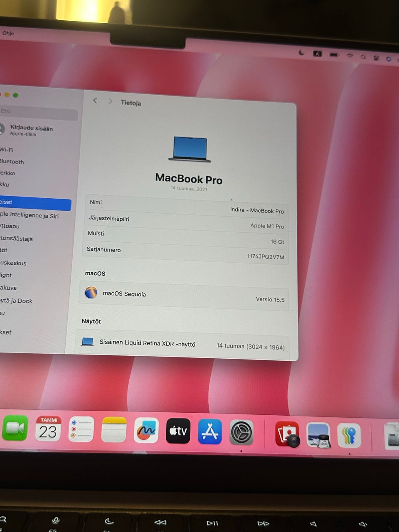Click the 14 tuumaa, 2021 subtitle
This screenshot has height=532, width=399.
(x=189, y=189)
